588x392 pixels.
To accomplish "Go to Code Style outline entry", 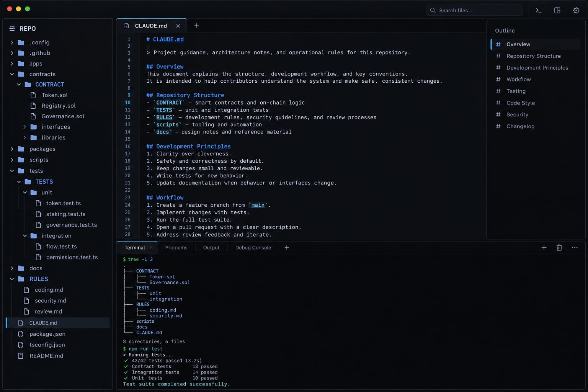I will (x=521, y=103).
